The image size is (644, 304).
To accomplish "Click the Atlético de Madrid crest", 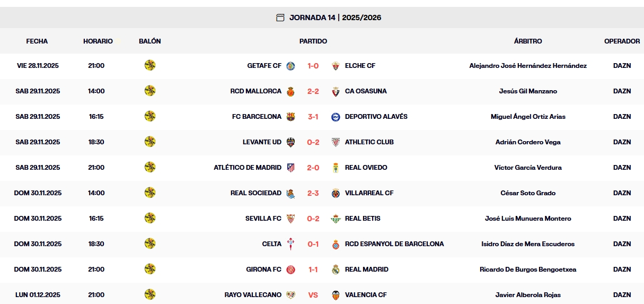I will [290, 168].
